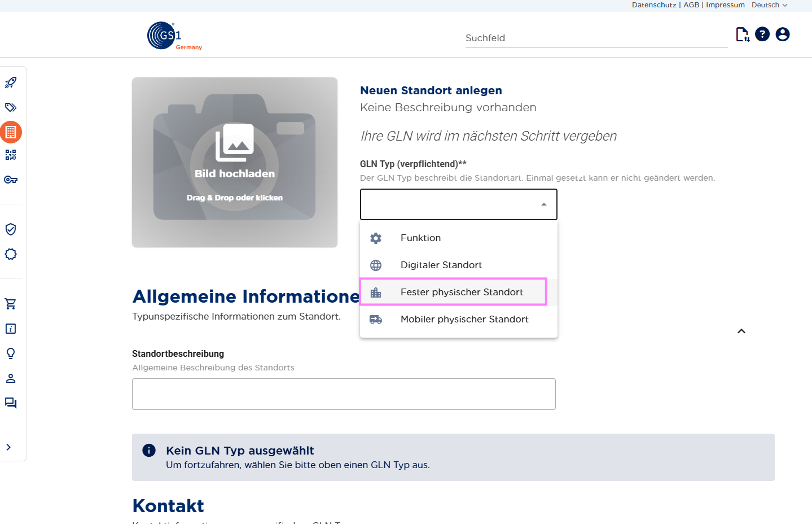
Task: Open the user account icon in header
Action: coord(783,34)
